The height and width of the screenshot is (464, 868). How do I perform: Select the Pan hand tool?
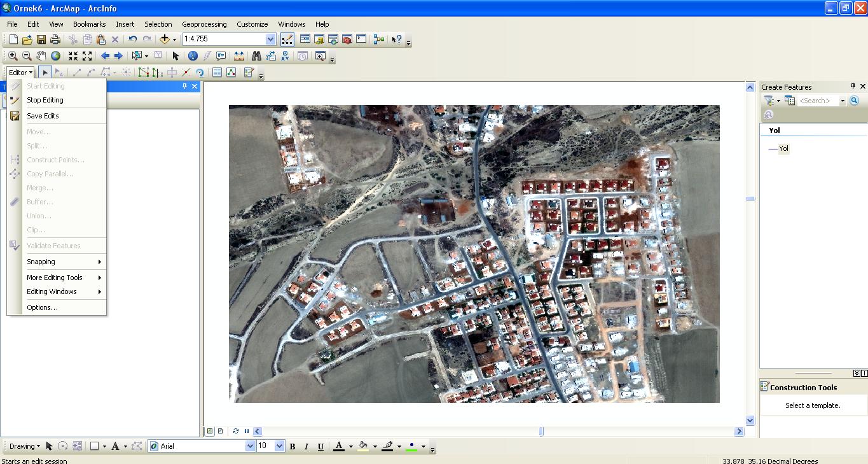[41, 56]
